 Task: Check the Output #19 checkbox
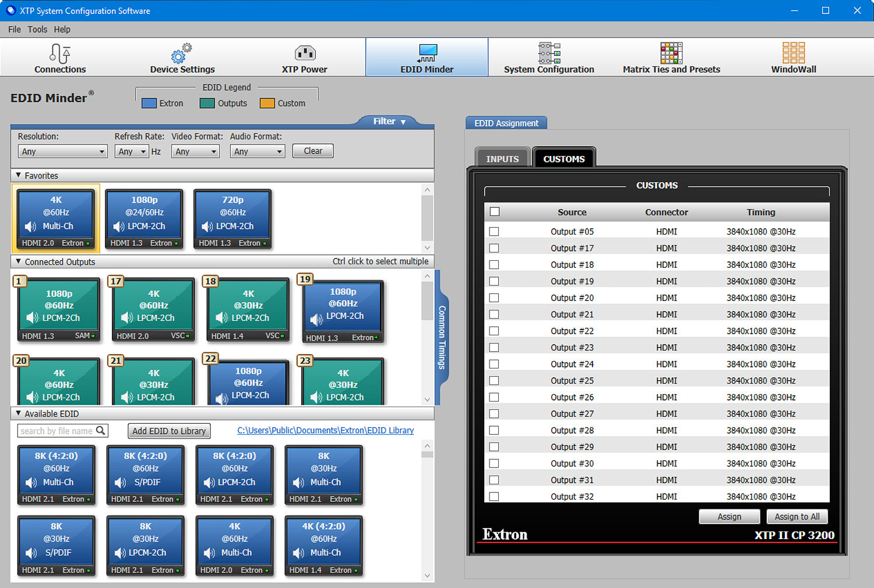[x=494, y=281]
